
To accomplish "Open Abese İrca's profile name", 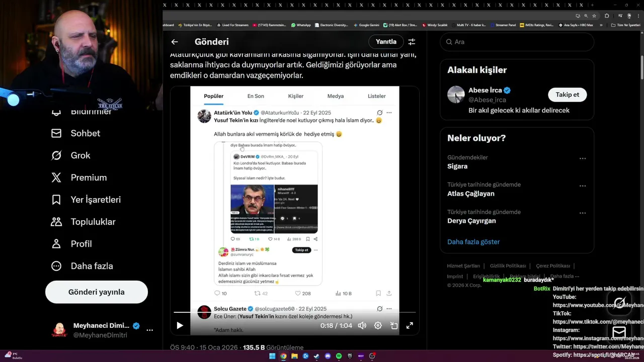I will (x=486, y=90).
